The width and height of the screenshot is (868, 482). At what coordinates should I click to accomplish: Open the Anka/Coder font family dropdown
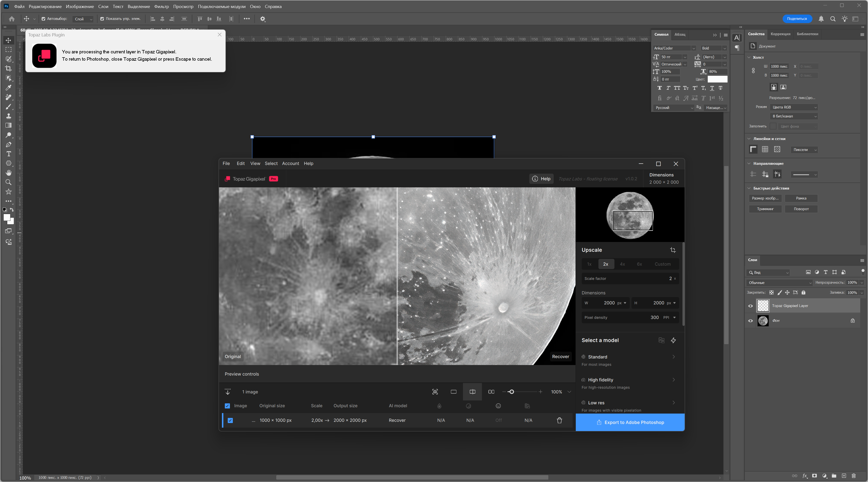pyautogui.click(x=693, y=48)
